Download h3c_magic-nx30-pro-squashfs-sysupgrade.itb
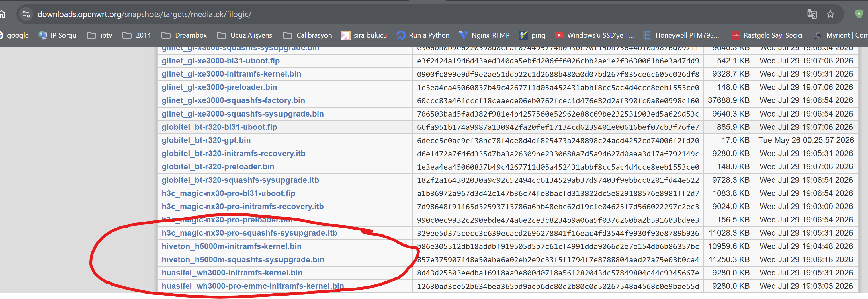868x299 pixels. [249, 233]
